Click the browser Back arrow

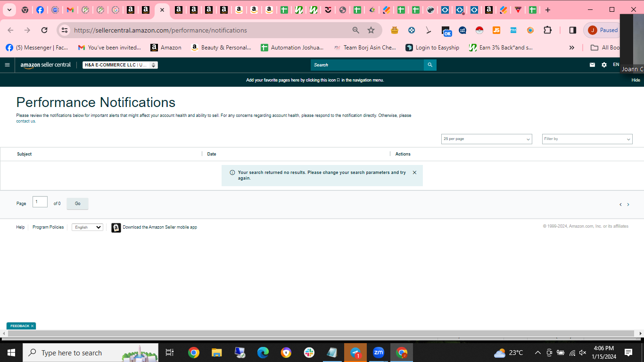pyautogui.click(x=10, y=30)
